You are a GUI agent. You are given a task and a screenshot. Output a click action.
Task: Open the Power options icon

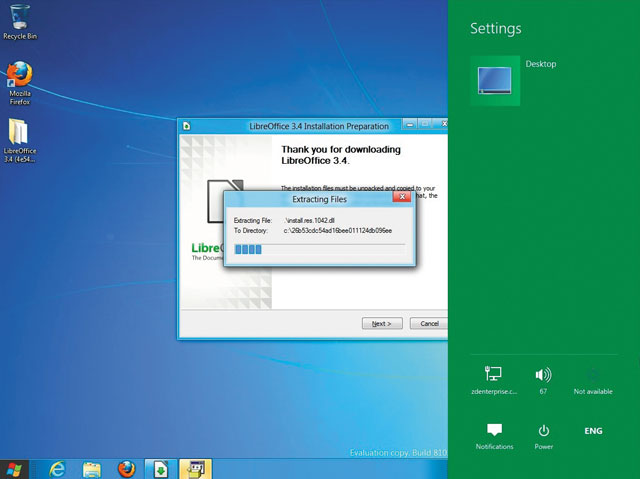544,437
